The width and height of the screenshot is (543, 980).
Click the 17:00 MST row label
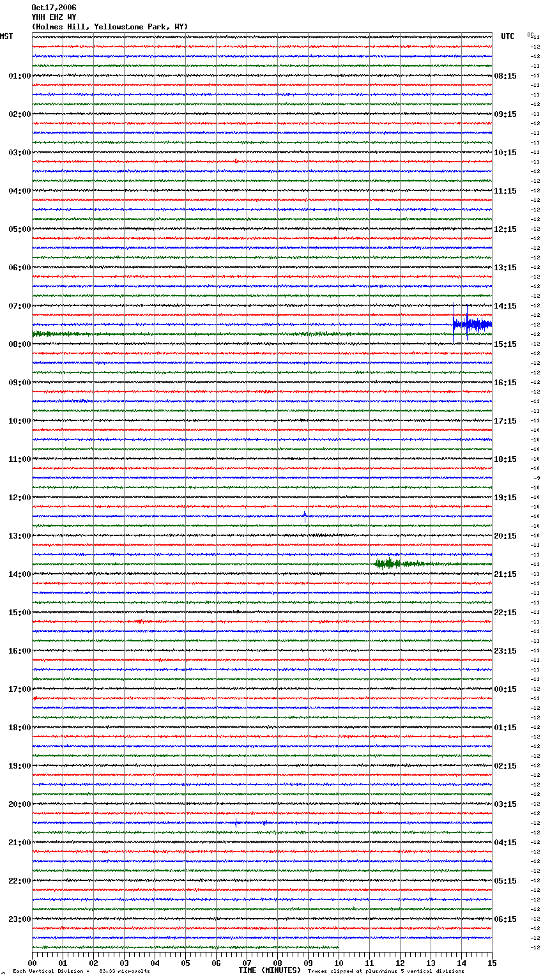20,689
